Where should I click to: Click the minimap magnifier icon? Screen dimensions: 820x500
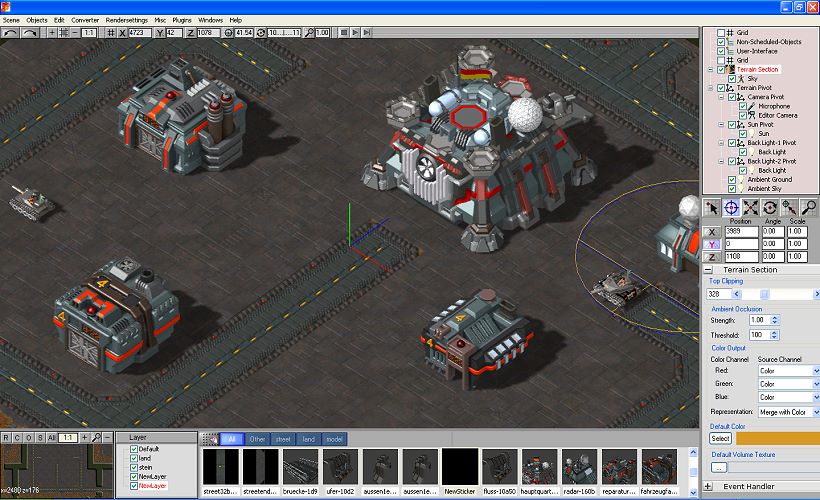tap(96, 437)
